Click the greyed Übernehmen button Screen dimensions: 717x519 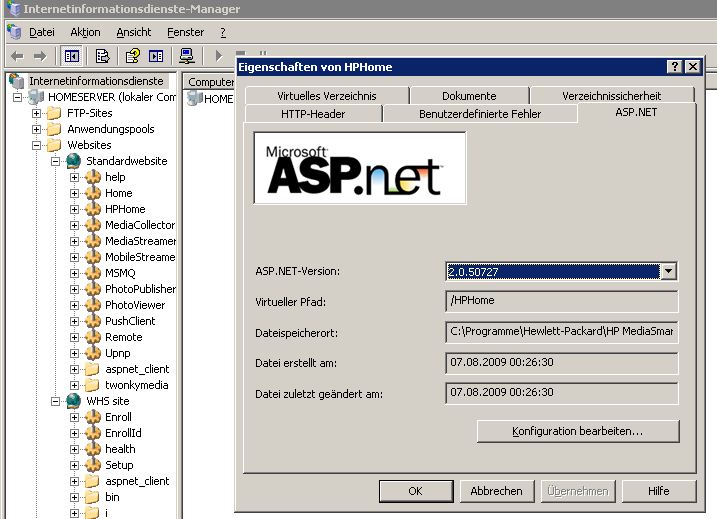point(578,491)
